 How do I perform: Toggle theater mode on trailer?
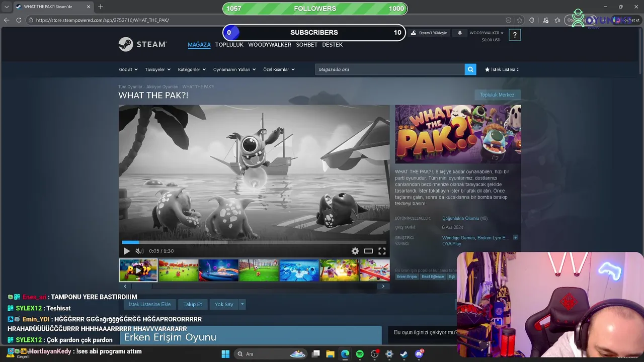tap(369, 251)
